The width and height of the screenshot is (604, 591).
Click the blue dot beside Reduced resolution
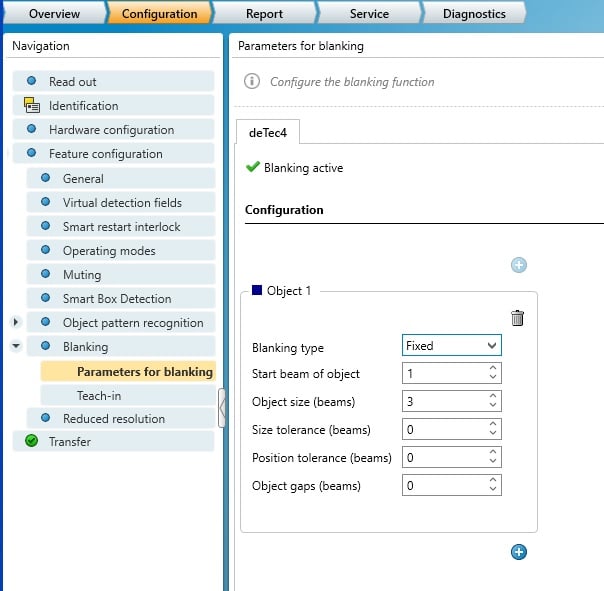45,418
